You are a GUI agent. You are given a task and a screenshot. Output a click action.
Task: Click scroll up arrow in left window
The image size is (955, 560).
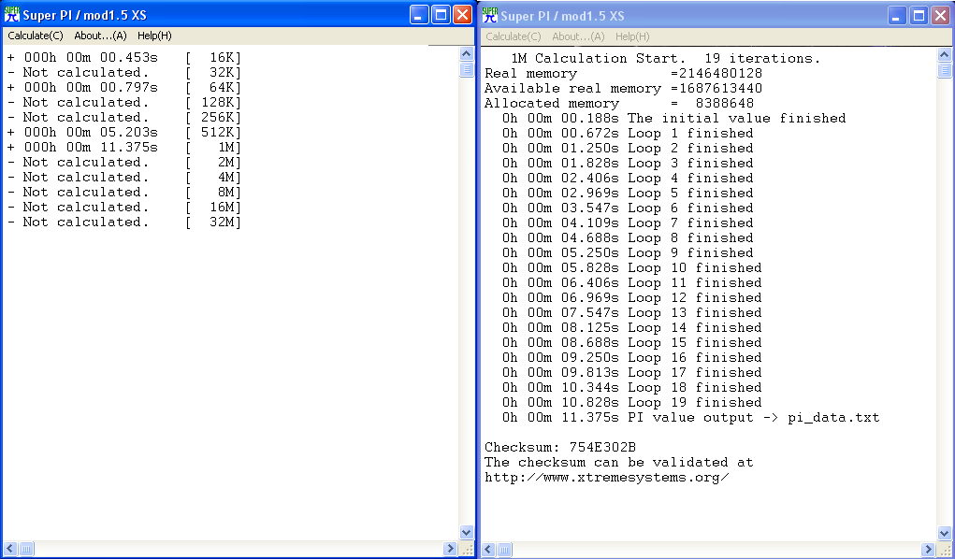(466, 53)
